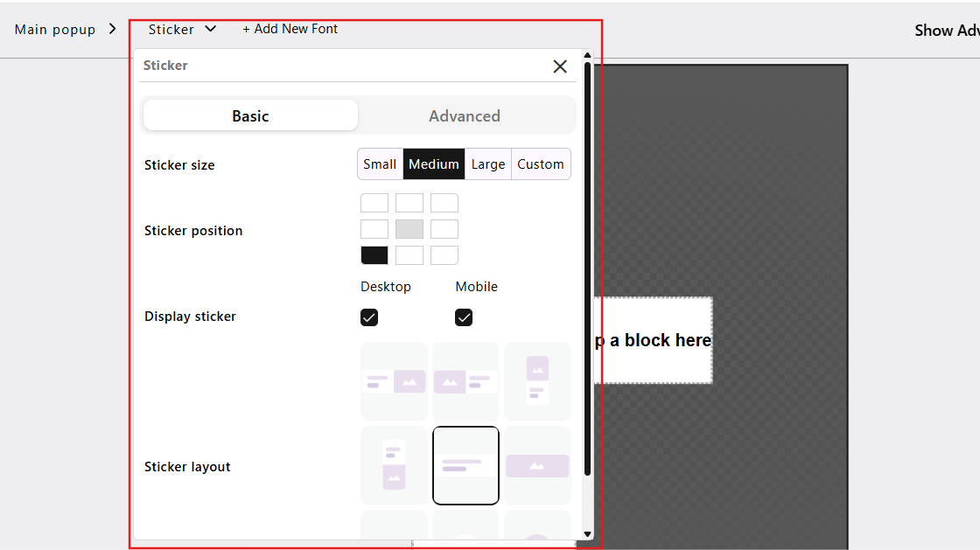Select Custom sticker size
The image size is (980, 550).
tap(541, 164)
